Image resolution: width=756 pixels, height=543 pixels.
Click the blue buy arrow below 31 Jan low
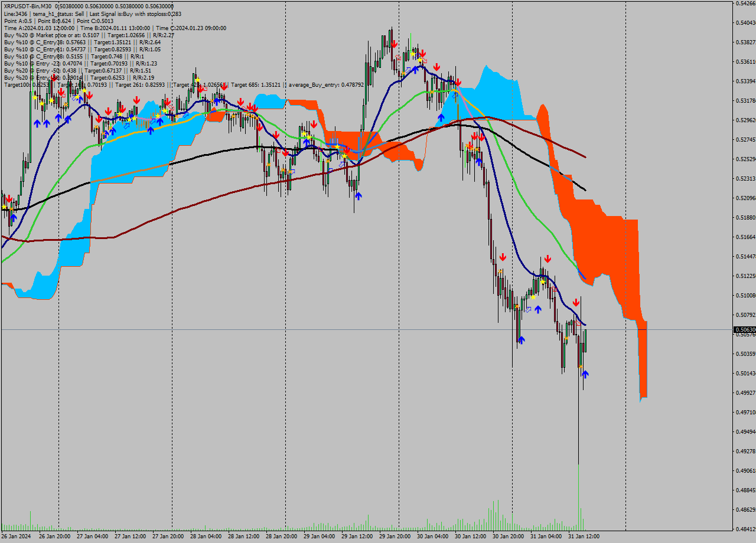coord(585,374)
